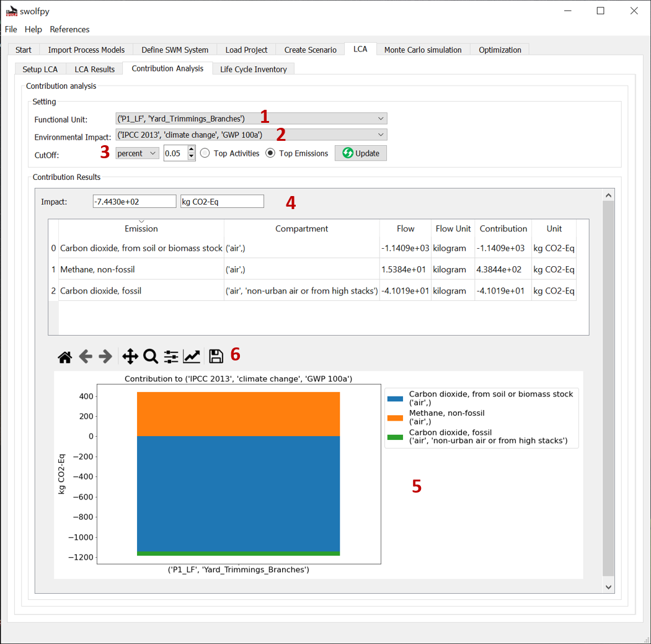Click the kg CO2-Eq impact unit field
This screenshot has height=644, width=651.
pyautogui.click(x=222, y=202)
